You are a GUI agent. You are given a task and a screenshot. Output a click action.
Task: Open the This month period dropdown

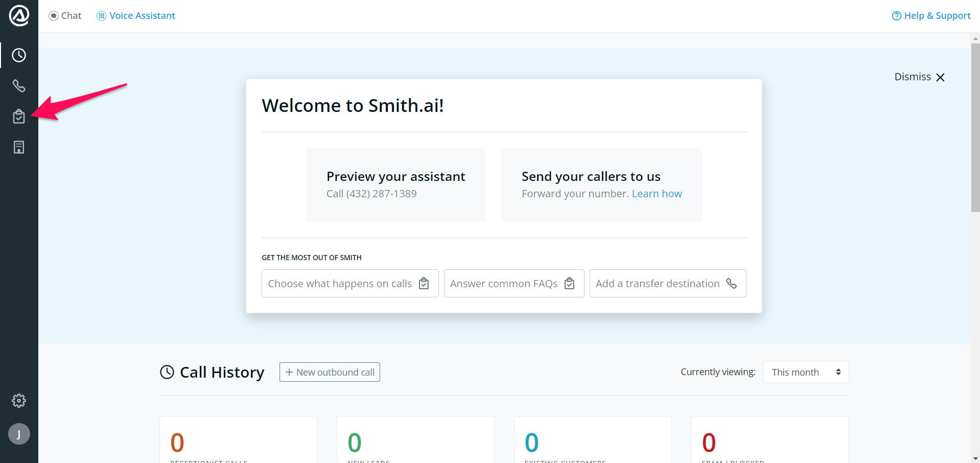[806, 372]
